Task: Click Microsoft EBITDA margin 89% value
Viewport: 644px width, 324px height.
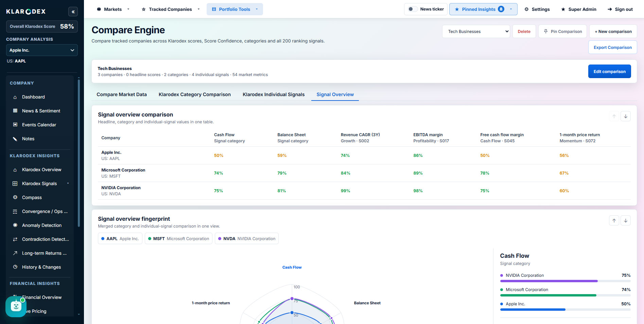Action: tap(418, 173)
